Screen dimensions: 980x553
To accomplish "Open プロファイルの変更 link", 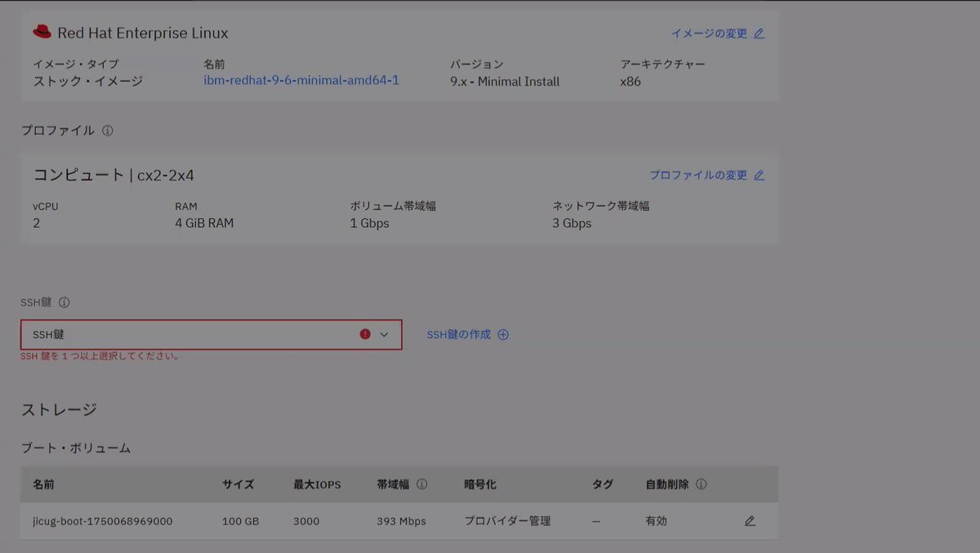I will [x=698, y=175].
